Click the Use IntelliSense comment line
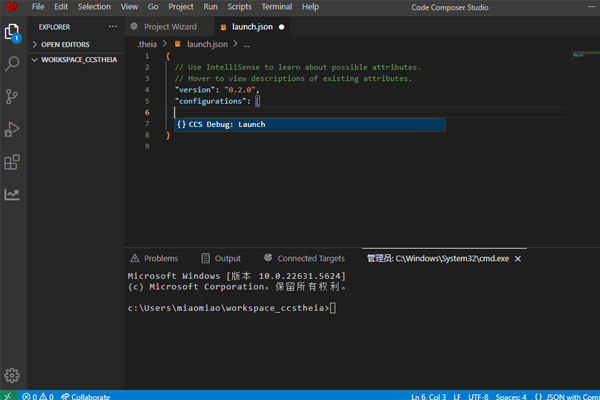The width and height of the screenshot is (600, 400). (x=298, y=67)
